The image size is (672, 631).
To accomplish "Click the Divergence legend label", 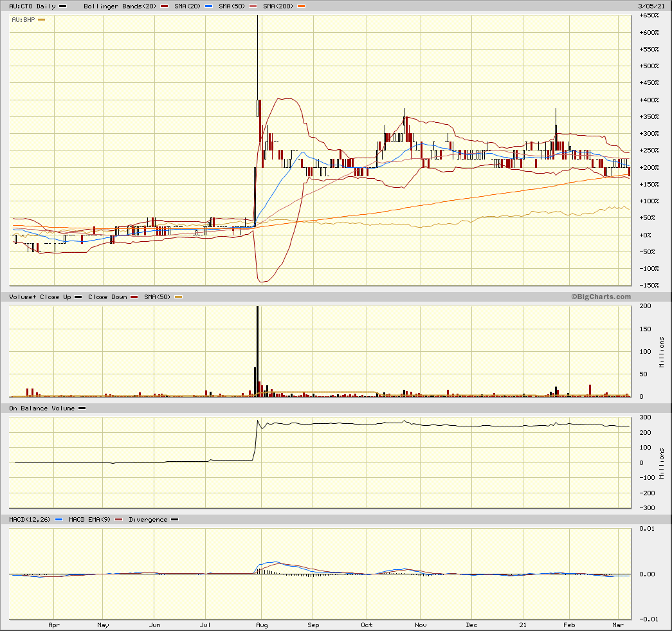I will coord(148,520).
